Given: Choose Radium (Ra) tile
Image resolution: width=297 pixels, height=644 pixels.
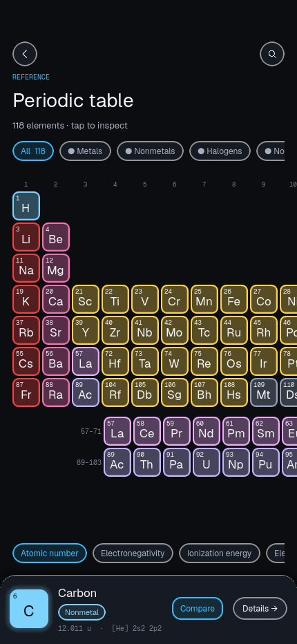Looking at the screenshot, I should pyautogui.click(x=56, y=392).
